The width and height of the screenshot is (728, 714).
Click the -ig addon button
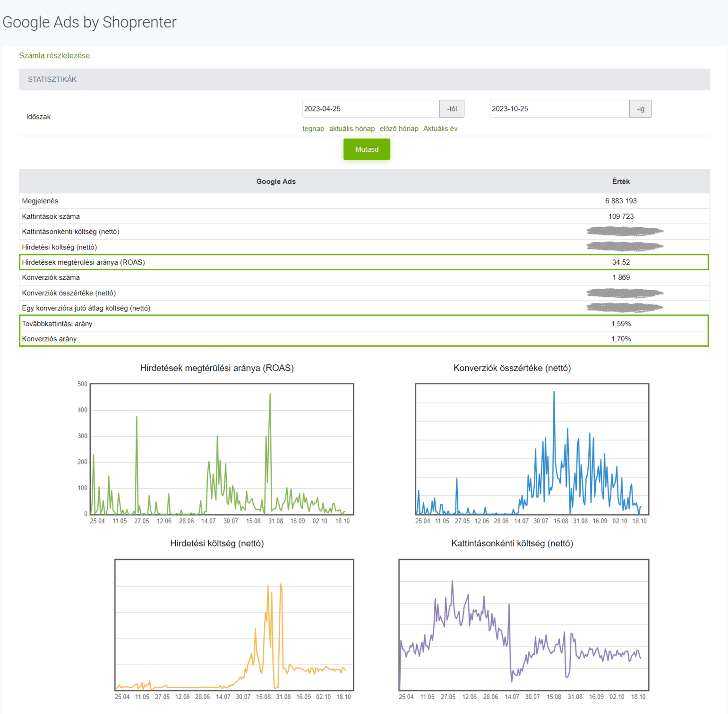pyautogui.click(x=641, y=109)
